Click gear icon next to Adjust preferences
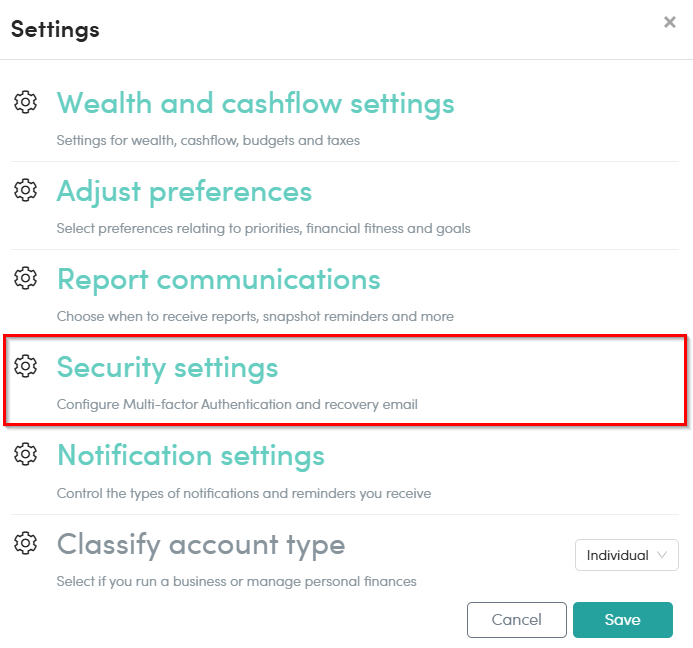 (x=26, y=191)
